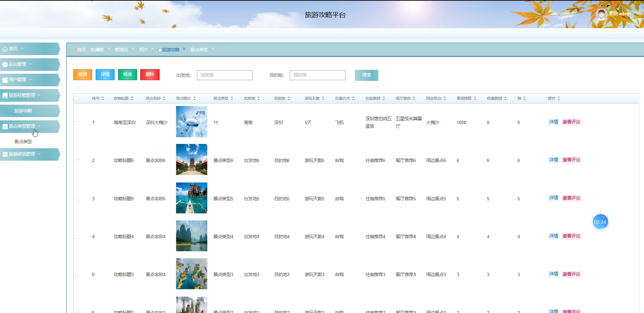
Task: Click the green 修改 button
Action: (127, 74)
